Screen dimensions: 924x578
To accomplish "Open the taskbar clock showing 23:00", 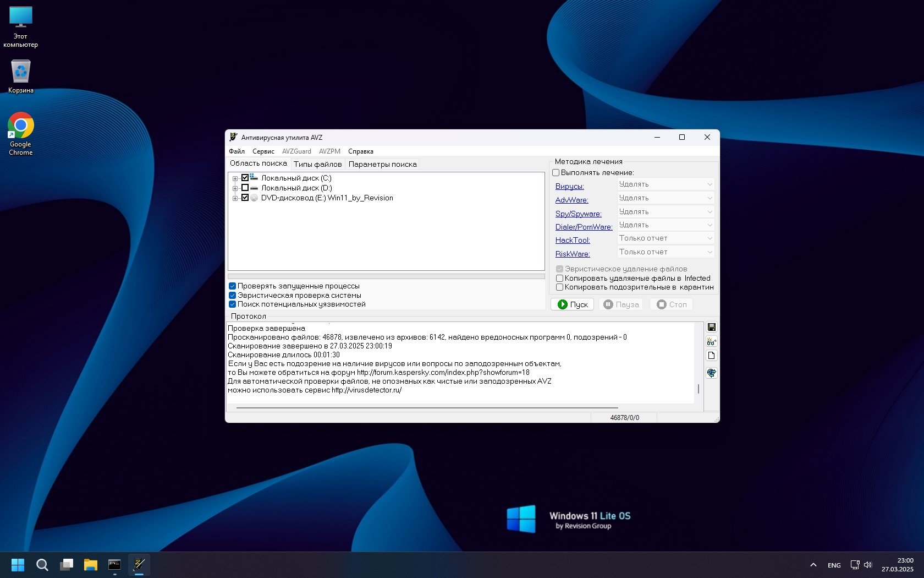I will click(898, 565).
